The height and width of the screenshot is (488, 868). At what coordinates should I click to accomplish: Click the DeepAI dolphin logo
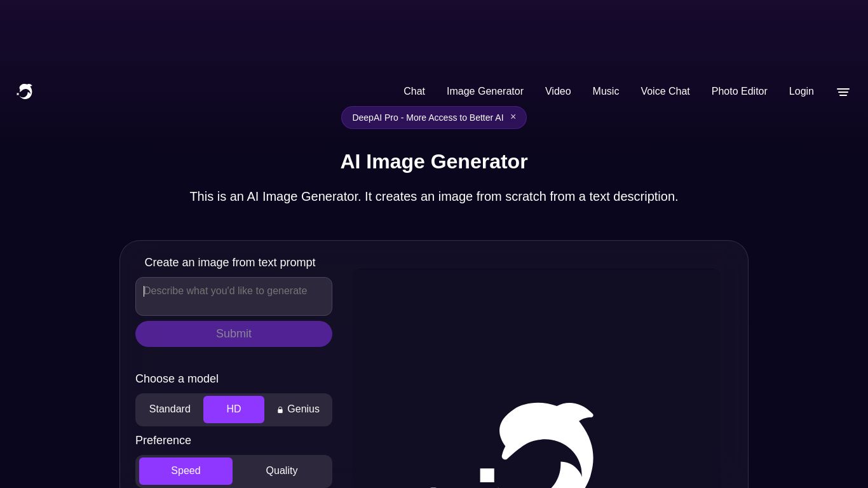[x=24, y=91]
